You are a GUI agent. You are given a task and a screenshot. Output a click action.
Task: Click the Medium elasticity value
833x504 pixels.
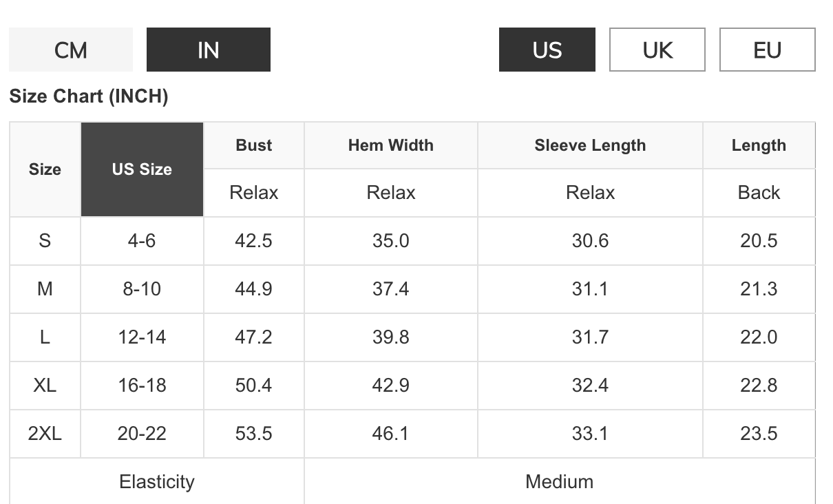point(560,481)
